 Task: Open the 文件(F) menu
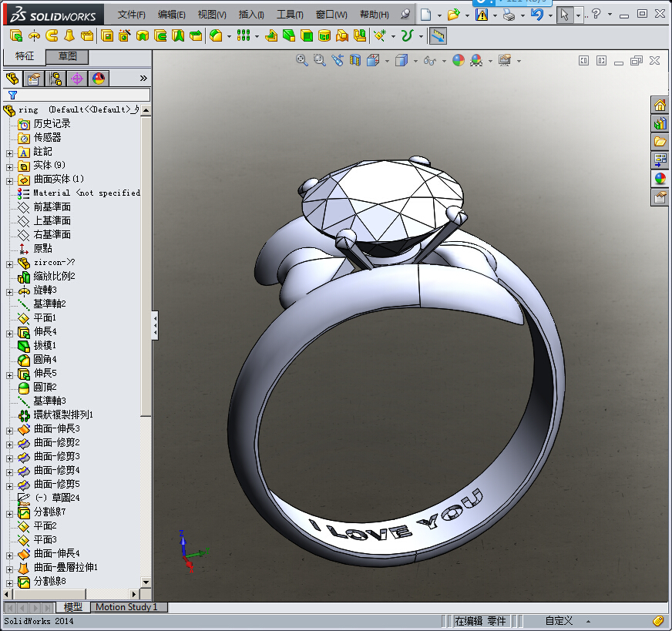(132, 15)
